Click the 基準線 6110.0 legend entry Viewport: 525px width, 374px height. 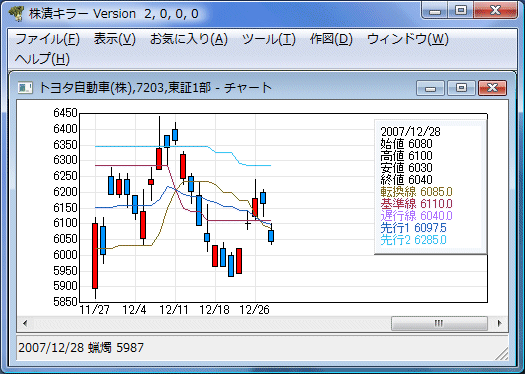tap(417, 204)
